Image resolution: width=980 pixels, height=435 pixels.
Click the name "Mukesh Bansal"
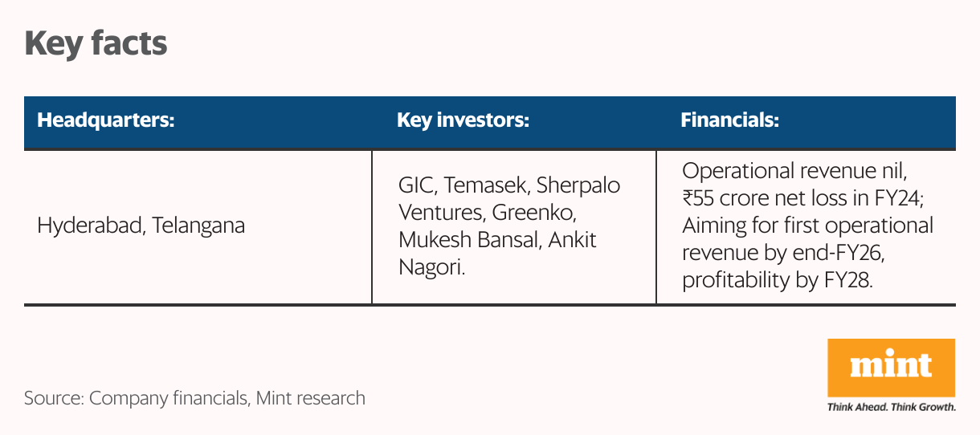[469, 240]
